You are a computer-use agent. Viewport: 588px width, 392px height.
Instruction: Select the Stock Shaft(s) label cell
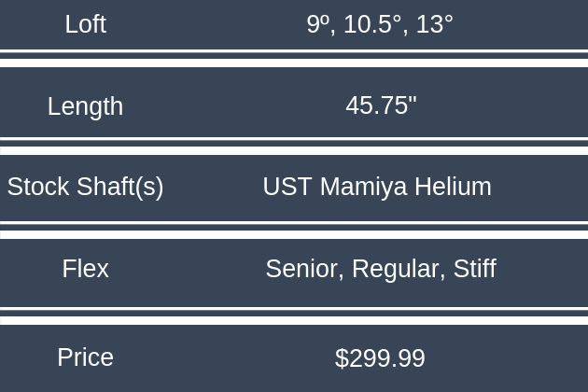pyautogui.click(x=85, y=187)
